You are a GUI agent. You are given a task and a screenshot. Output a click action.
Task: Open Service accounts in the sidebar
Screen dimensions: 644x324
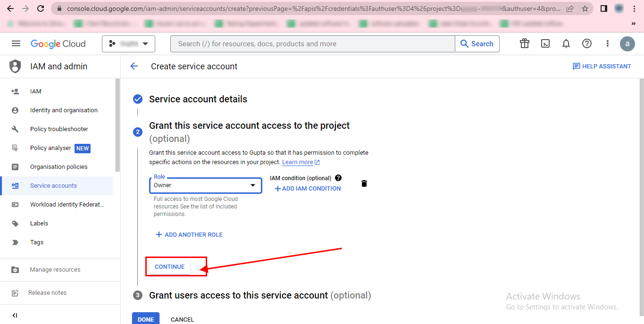pyautogui.click(x=53, y=186)
